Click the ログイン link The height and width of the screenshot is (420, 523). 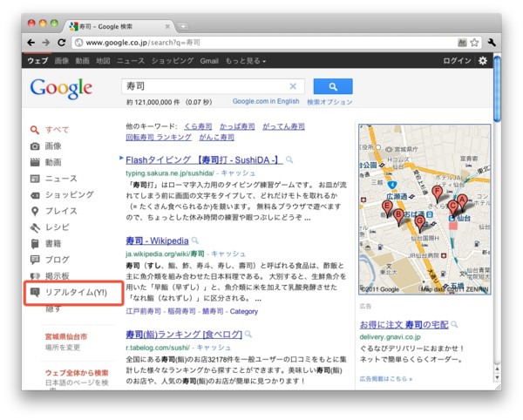coord(457,61)
